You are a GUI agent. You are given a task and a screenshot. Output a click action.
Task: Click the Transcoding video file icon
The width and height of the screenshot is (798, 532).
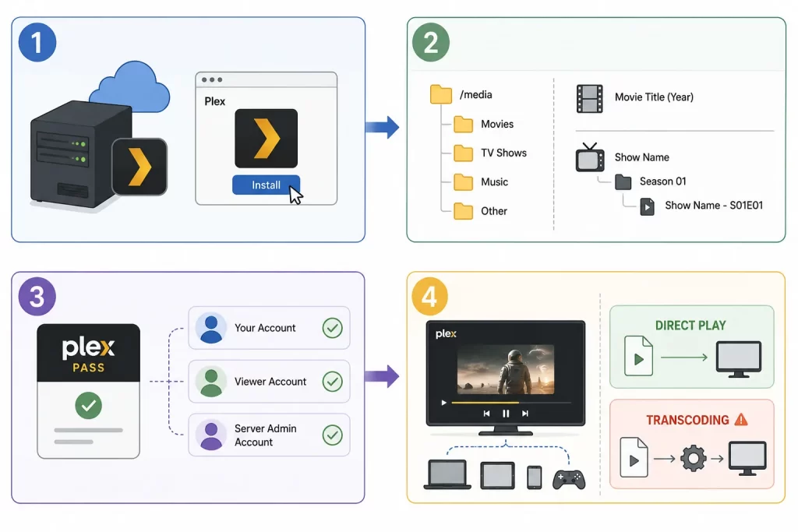tap(634, 457)
